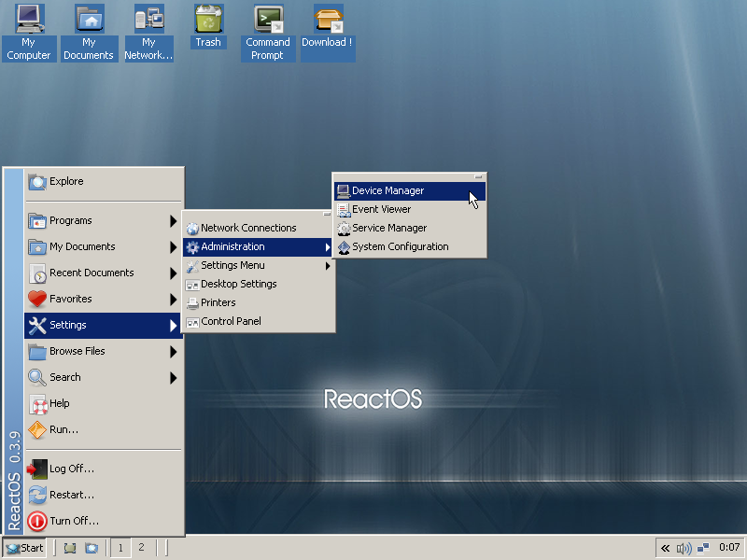This screenshot has height=560, width=747.
Task: Open My Network desktop icon
Action: (148, 32)
